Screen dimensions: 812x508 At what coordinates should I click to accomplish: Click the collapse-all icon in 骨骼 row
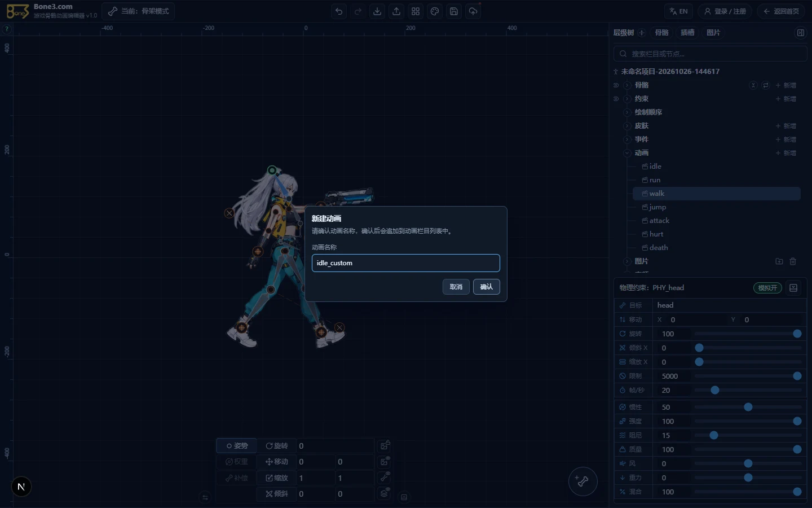(753, 85)
